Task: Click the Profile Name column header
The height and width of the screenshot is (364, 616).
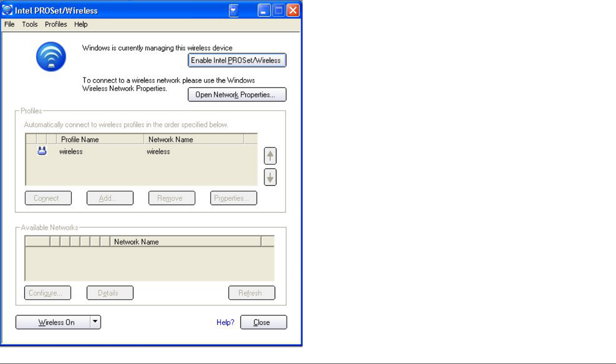Action: coord(100,139)
